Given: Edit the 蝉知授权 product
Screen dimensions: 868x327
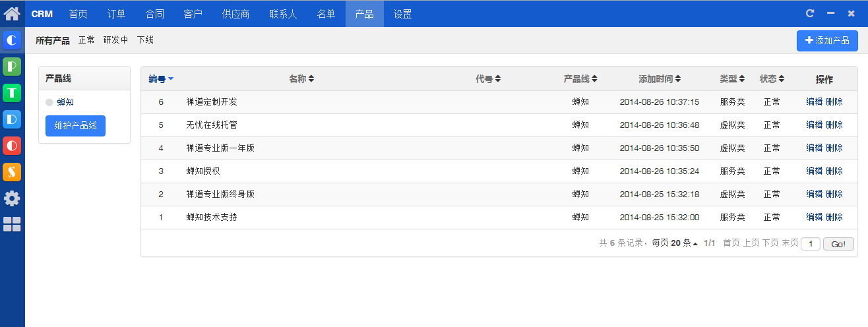Looking at the screenshot, I should (814, 171).
